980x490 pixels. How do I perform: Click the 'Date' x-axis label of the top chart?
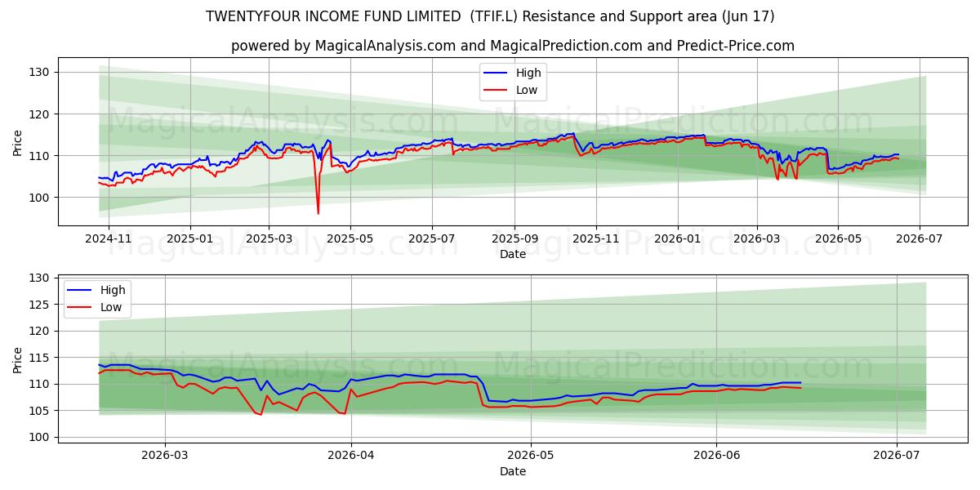point(513,255)
